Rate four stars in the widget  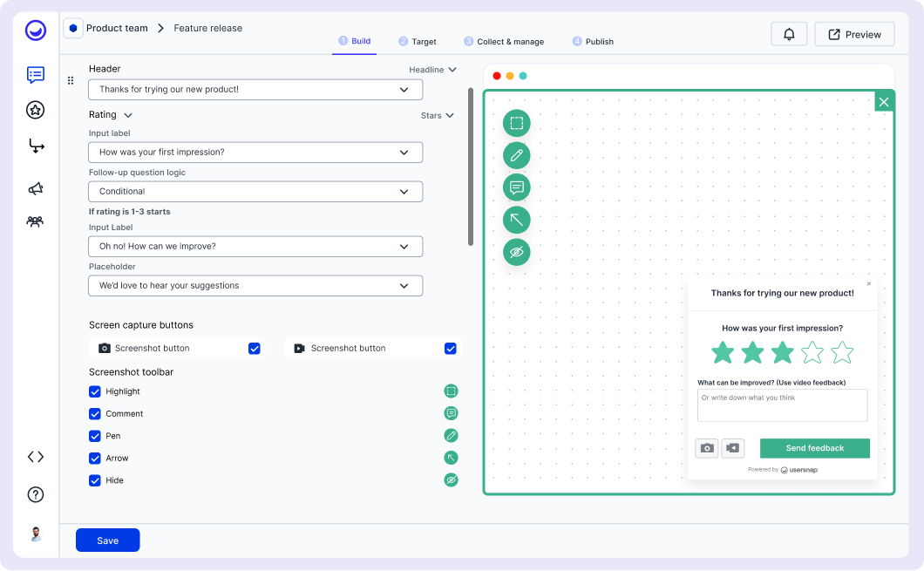pyautogui.click(x=812, y=352)
